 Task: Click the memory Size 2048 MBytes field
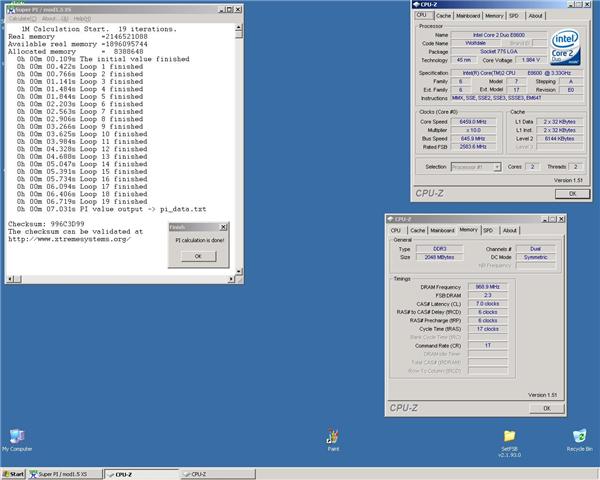coord(440,258)
